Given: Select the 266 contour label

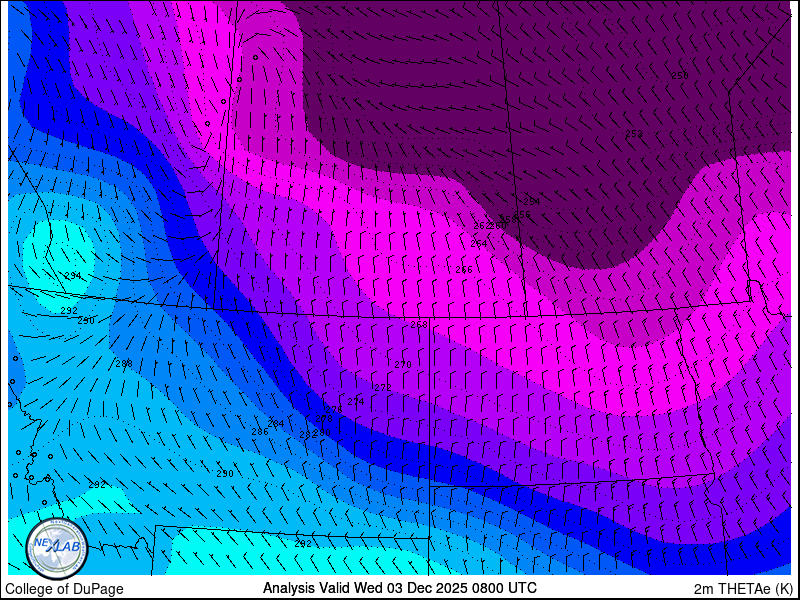Looking at the screenshot, I should tap(464, 269).
